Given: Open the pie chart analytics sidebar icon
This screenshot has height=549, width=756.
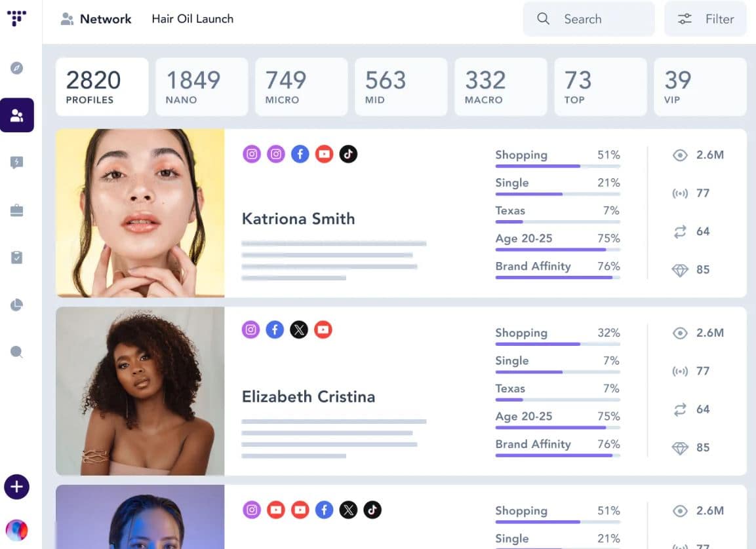Looking at the screenshot, I should [x=17, y=305].
